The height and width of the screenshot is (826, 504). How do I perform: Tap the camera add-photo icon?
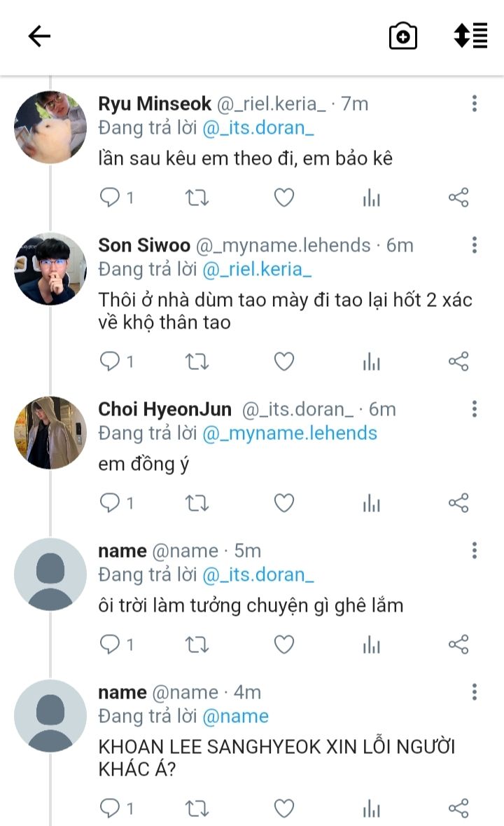tap(403, 36)
